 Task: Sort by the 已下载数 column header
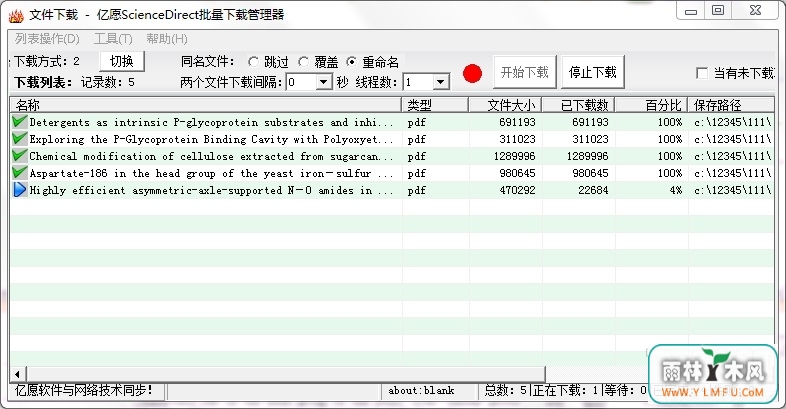tap(578, 105)
